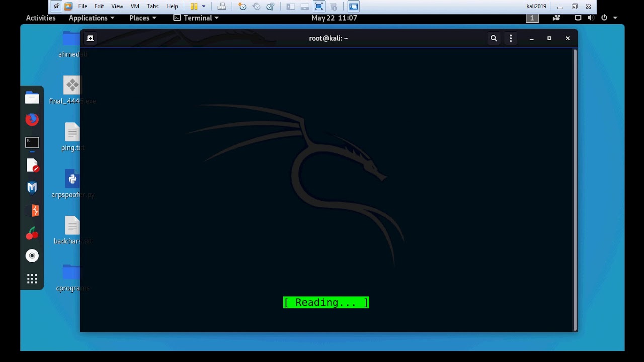Click the VMware Workstation logo icon
This screenshot has height=362, width=644.
[68, 6]
